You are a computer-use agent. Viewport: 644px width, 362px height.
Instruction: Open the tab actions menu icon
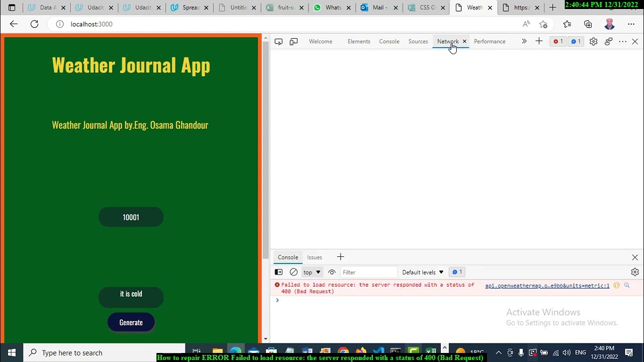pyautogui.click(x=12, y=8)
